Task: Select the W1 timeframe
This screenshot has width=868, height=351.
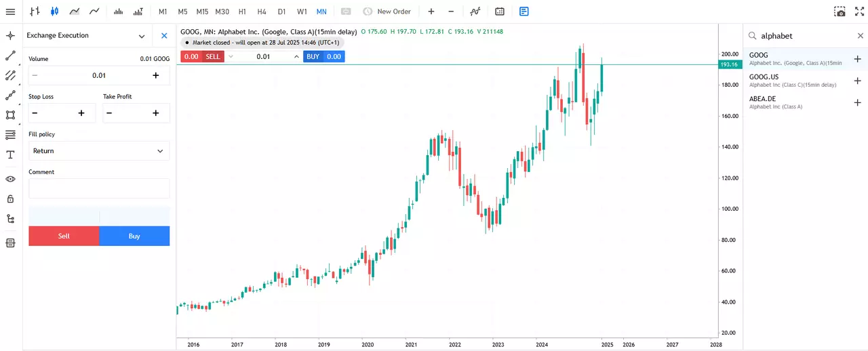Action: (x=302, y=12)
